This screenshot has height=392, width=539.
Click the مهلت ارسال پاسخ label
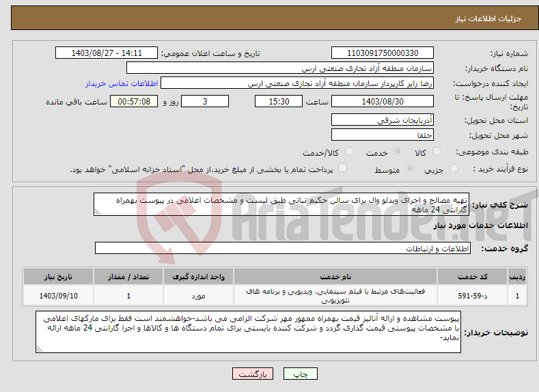tap(491, 102)
